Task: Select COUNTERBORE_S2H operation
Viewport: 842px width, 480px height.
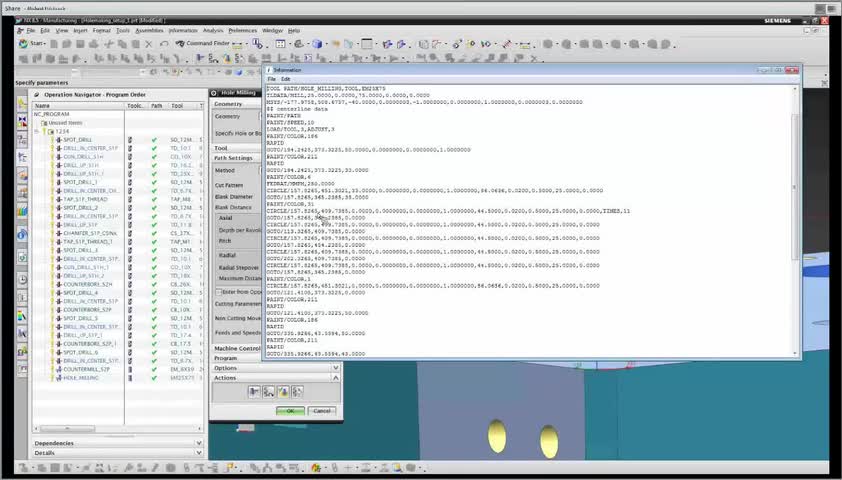Action: [87, 285]
